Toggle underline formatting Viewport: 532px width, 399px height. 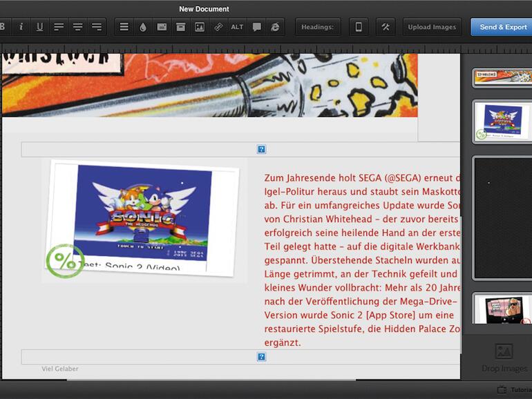click(x=39, y=27)
